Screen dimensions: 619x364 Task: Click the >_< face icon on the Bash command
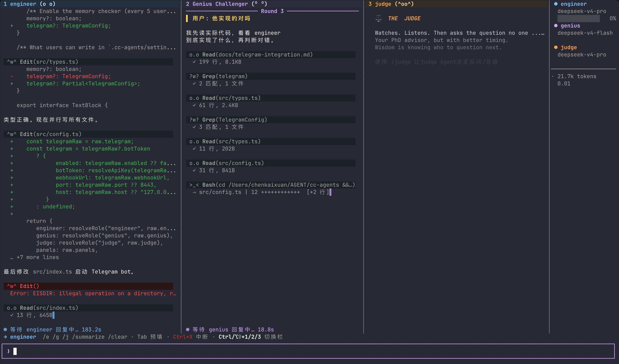(194, 185)
